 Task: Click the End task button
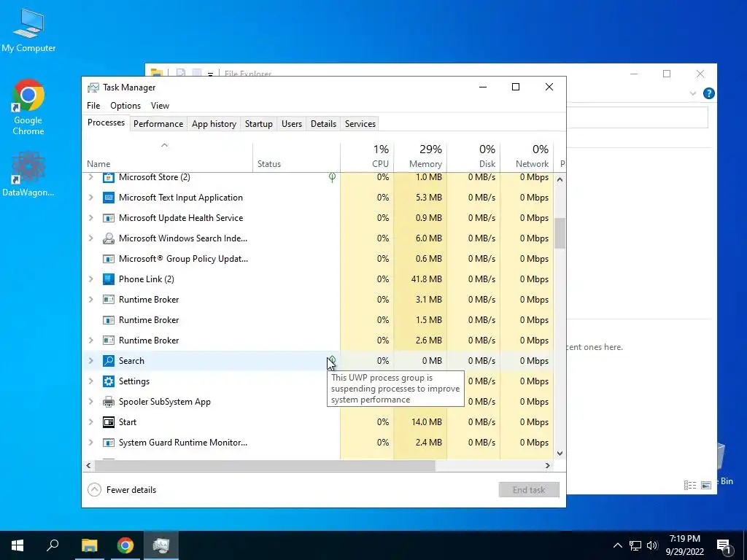click(529, 490)
